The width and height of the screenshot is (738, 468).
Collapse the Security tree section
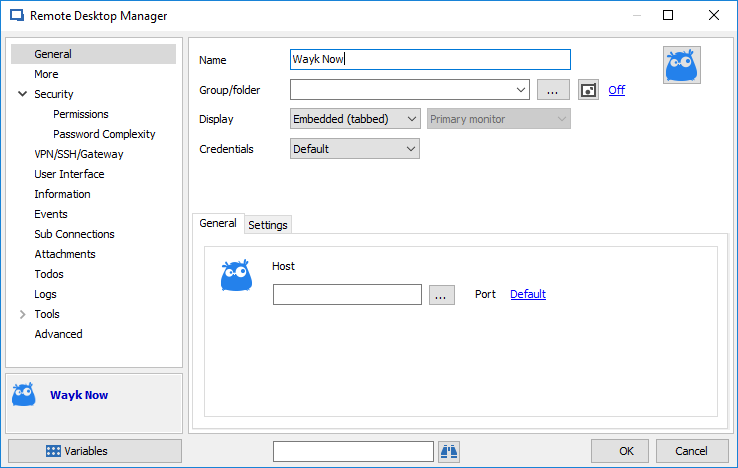(22, 94)
